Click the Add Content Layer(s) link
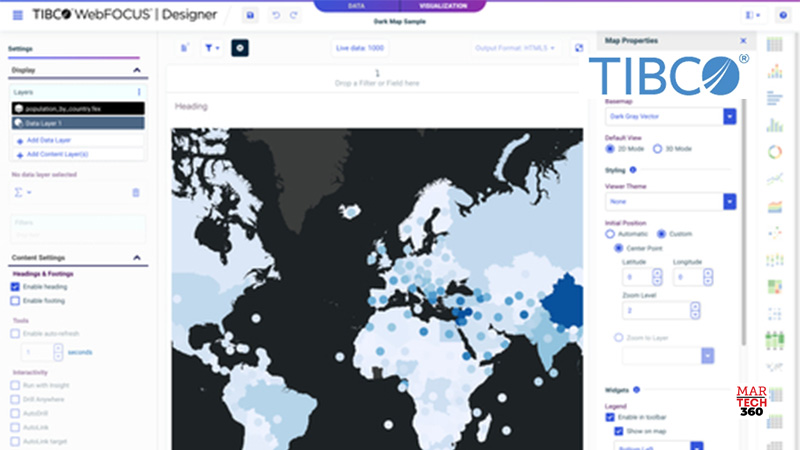The height and width of the screenshot is (450, 800). pyautogui.click(x=57, y=154)
